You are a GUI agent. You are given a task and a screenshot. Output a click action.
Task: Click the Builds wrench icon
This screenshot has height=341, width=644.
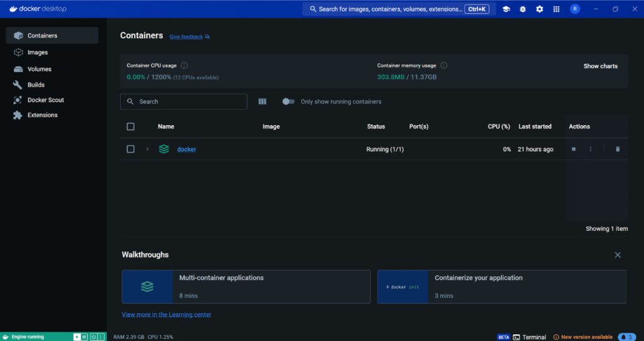[18, 85]
